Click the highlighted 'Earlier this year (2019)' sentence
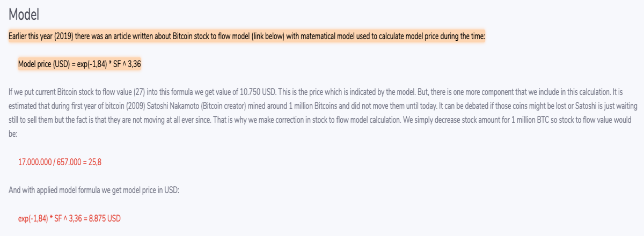The image size is (644, 236). tap(247, 37)
